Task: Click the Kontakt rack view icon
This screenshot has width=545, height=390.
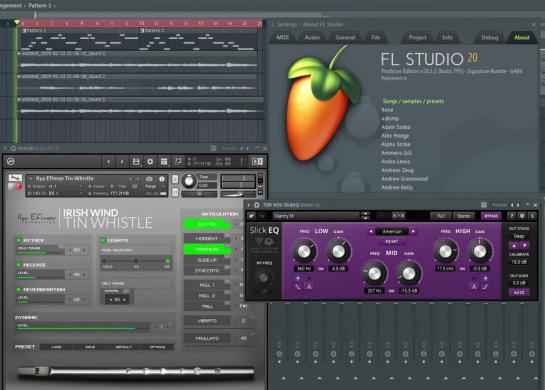Action: coord(164,162)
